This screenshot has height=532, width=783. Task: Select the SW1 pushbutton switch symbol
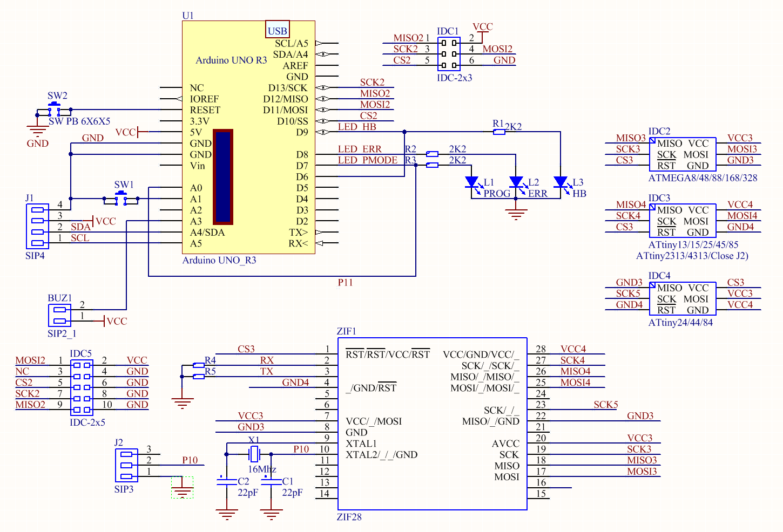tap(121, 199)
